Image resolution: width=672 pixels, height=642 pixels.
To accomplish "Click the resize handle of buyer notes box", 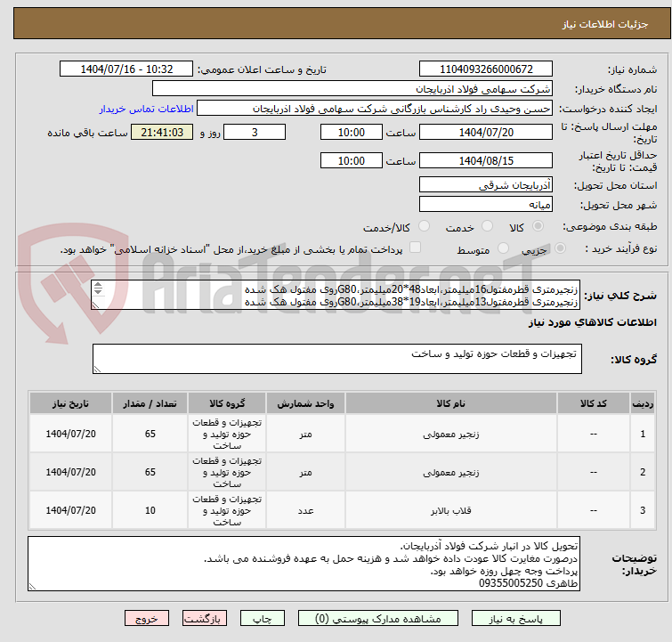I will pyautogui.click(x=32, y=587).
